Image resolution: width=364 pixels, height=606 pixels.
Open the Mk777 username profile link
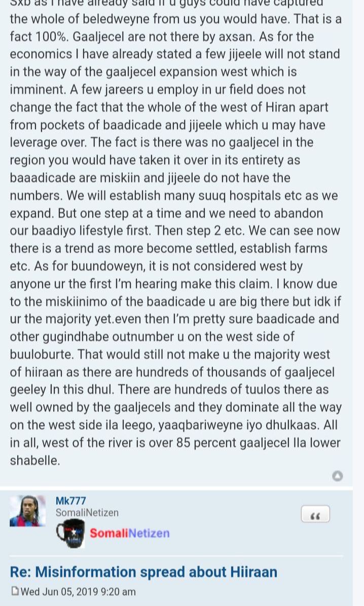tap(70, 501)
